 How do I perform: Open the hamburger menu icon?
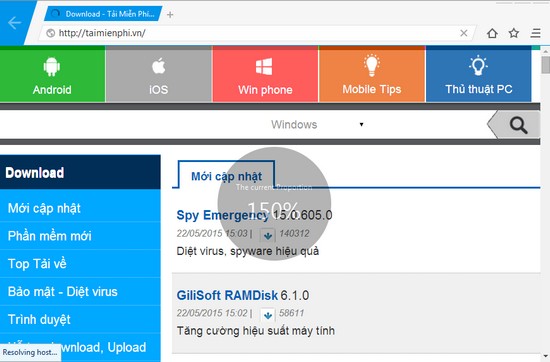tap(535, 33)
